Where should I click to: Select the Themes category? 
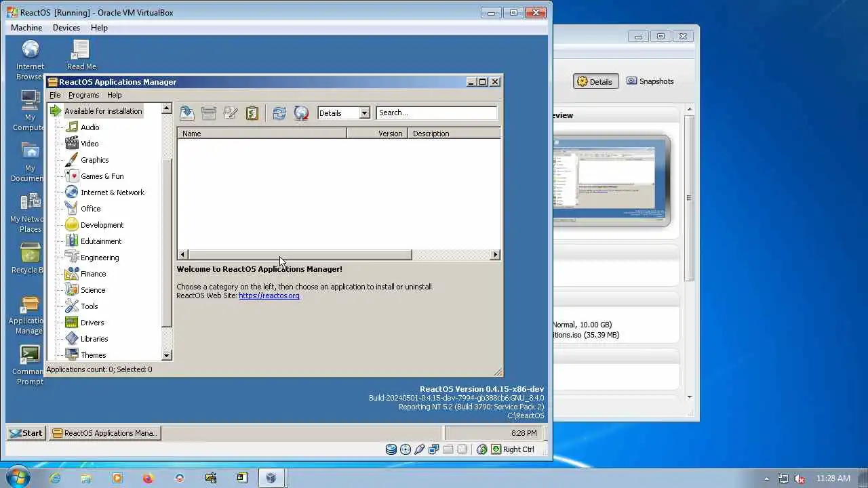(93, 355)
